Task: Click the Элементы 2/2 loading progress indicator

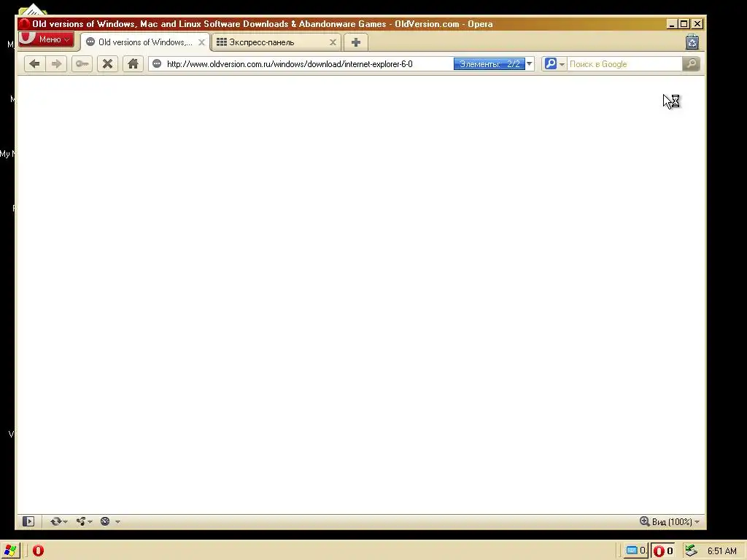Action: click(x=489, y=64)
